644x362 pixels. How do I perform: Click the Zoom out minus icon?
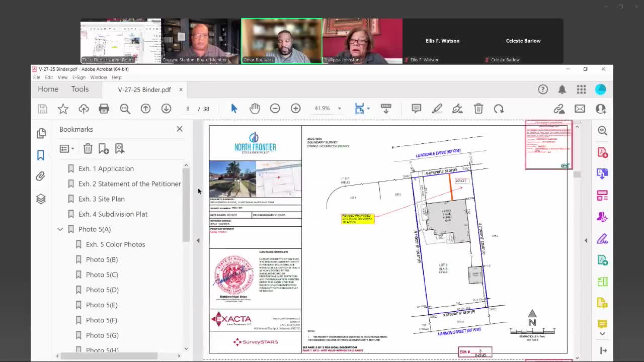click(x=275, y=109)
